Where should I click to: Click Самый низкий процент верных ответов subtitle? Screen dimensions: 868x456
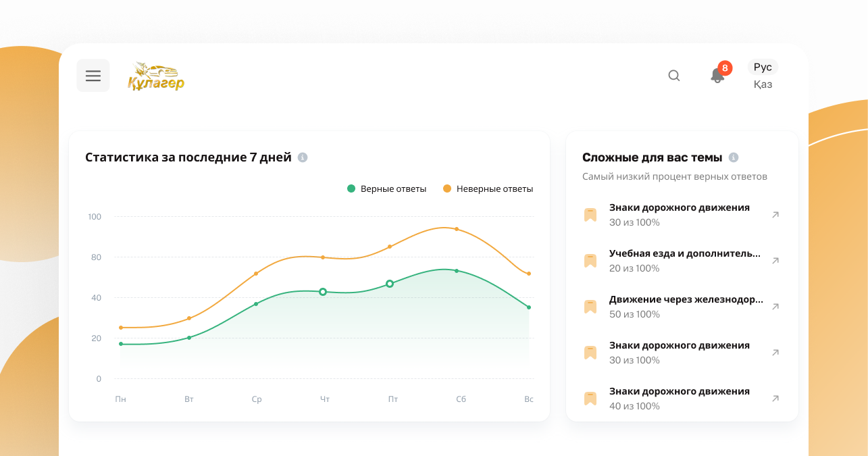pos(675,177)
